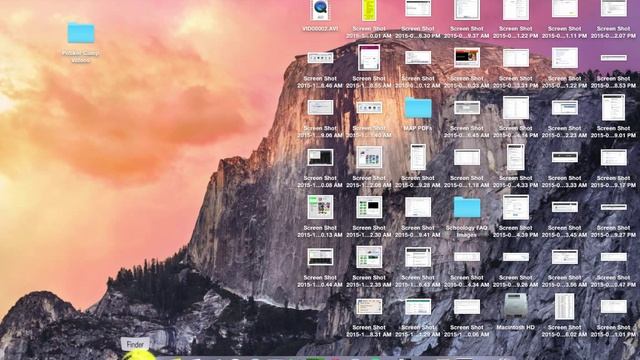
Task: Select the Screen Shot ending 9.28 AM
Action: coord(418,158)
